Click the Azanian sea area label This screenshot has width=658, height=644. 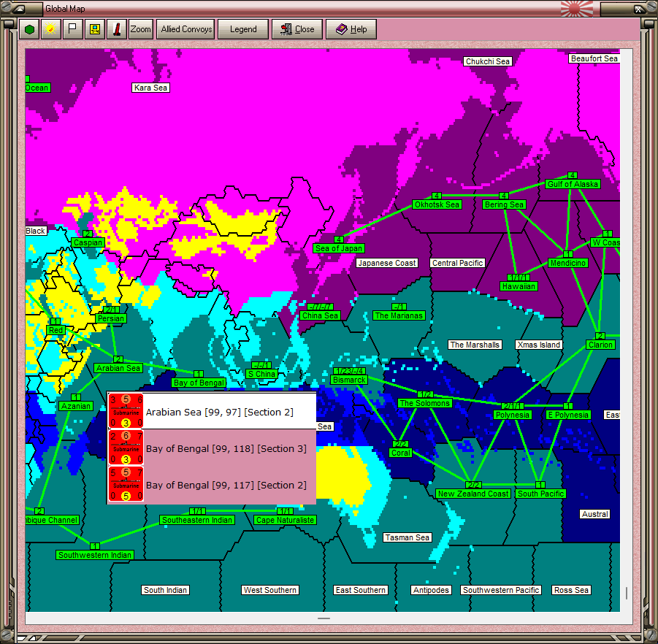(75, 406)
